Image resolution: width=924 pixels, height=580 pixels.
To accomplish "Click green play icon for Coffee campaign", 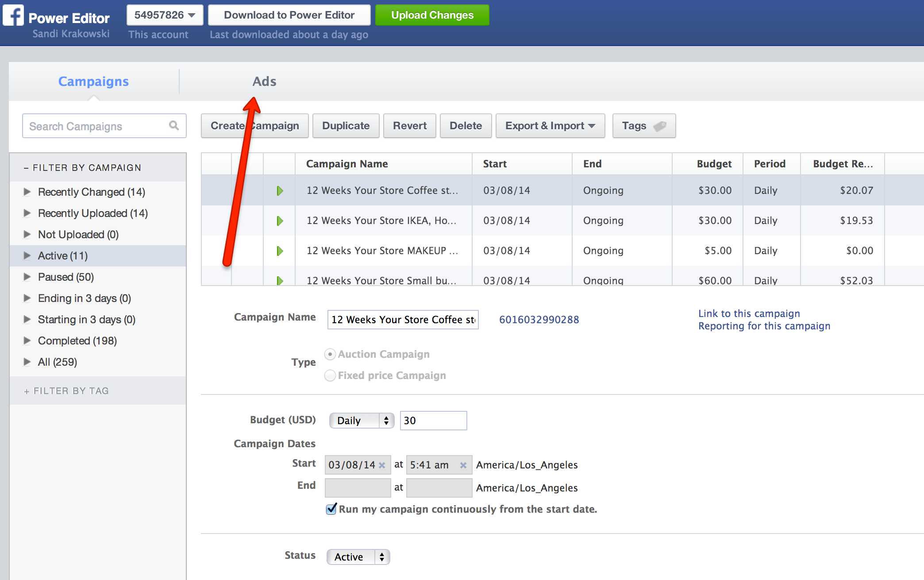I will 280,191.
